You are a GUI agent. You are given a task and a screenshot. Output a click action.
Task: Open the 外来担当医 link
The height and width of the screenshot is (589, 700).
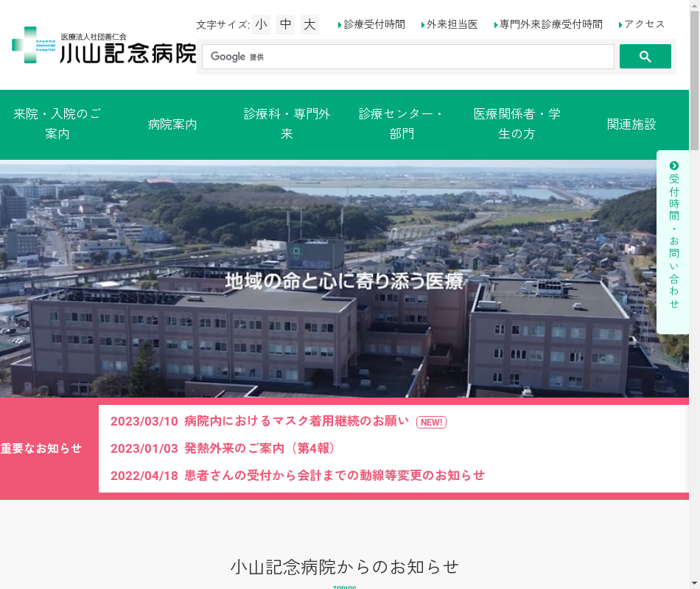pyautogui.click(x=452, y=24)
